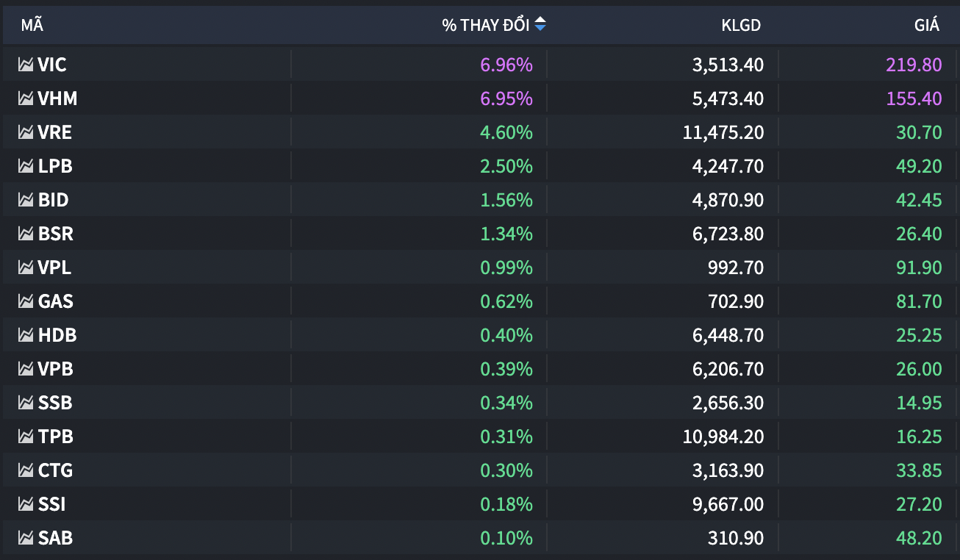Click the chart icon beside BSR
Viewport: 960px width, 560px height.
click(26, 234)
